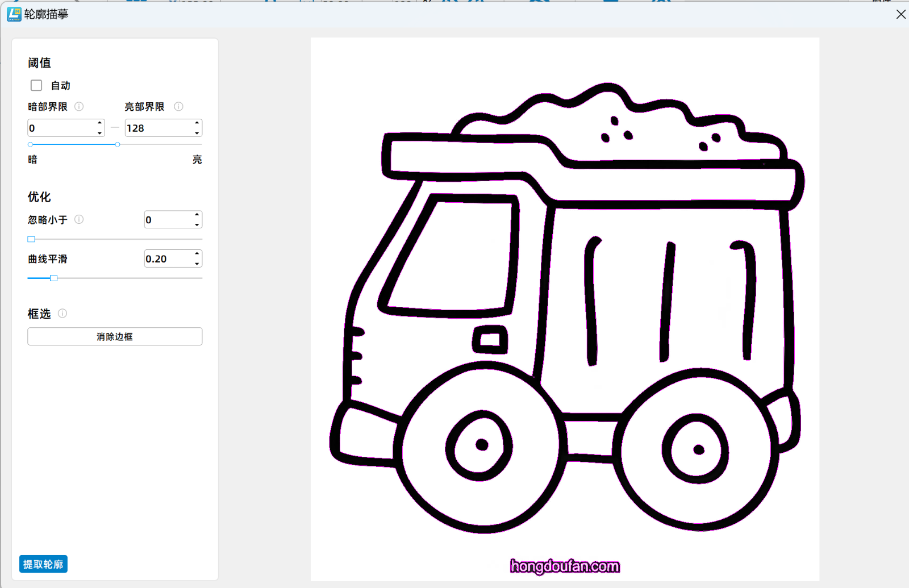Click the info icon next to 框选
The image size is (909, 588).
pos(62,313)
